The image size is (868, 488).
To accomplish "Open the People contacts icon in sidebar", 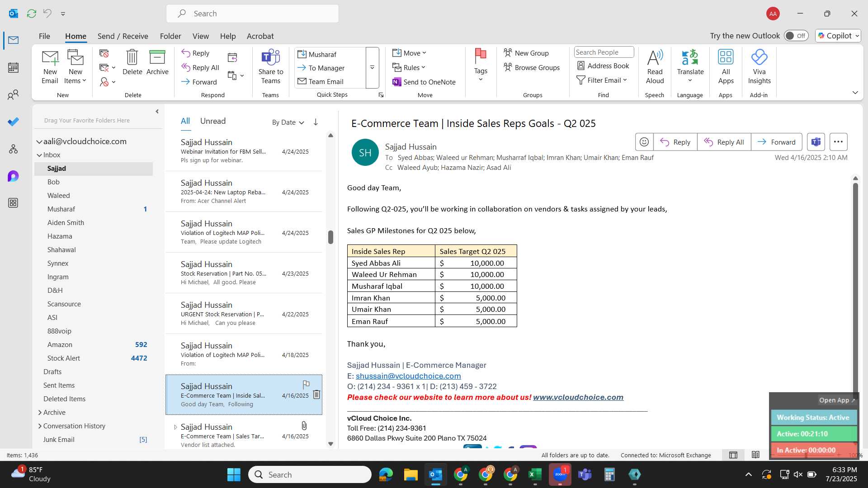I will point(13,95).
